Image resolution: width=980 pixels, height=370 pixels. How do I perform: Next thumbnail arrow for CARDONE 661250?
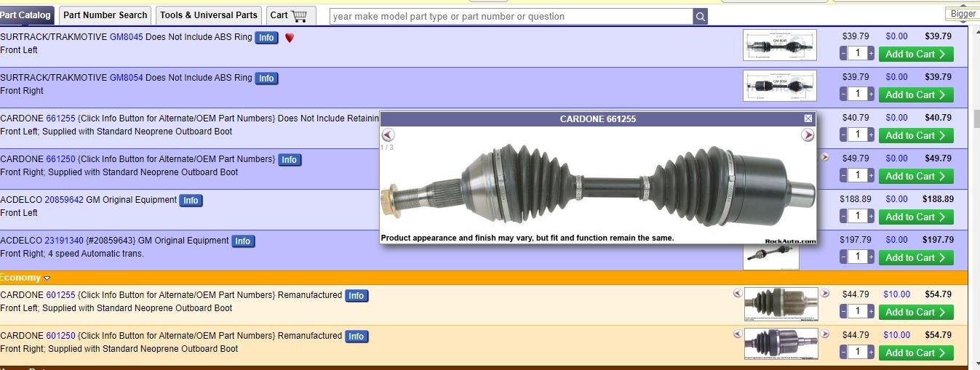point(825,157)
